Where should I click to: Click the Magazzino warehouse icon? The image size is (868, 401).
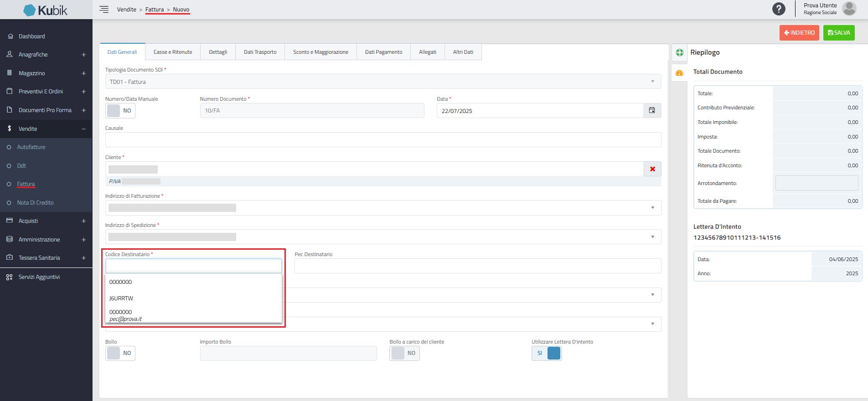pyautogui.click(x=10, y=73)
